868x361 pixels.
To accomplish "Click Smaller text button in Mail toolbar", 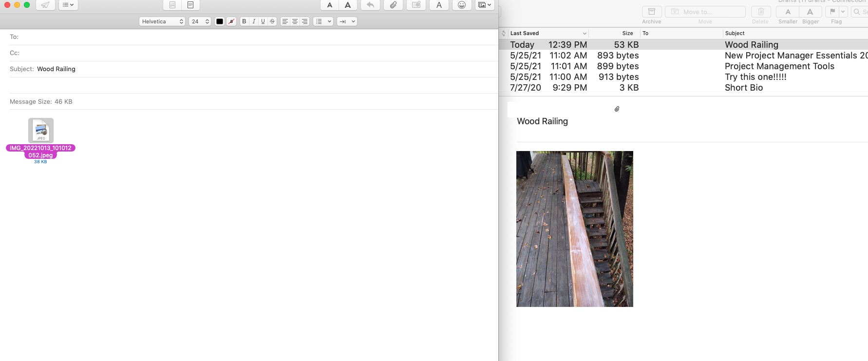I will [x=788, y=12].
